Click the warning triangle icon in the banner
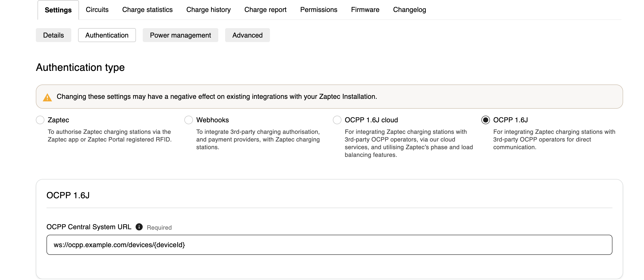The width and height of the screenshot is (644, 280). click(48, 96)
